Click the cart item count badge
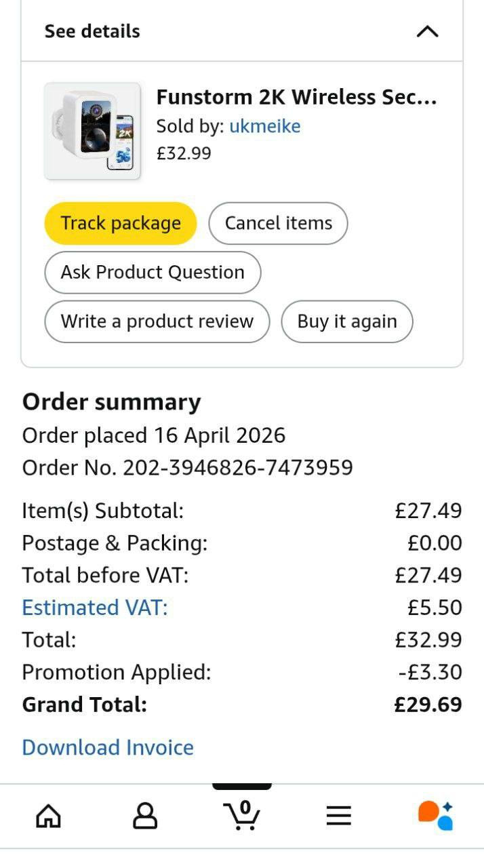This screenshot has height=868, width=484. coord(245,807)
